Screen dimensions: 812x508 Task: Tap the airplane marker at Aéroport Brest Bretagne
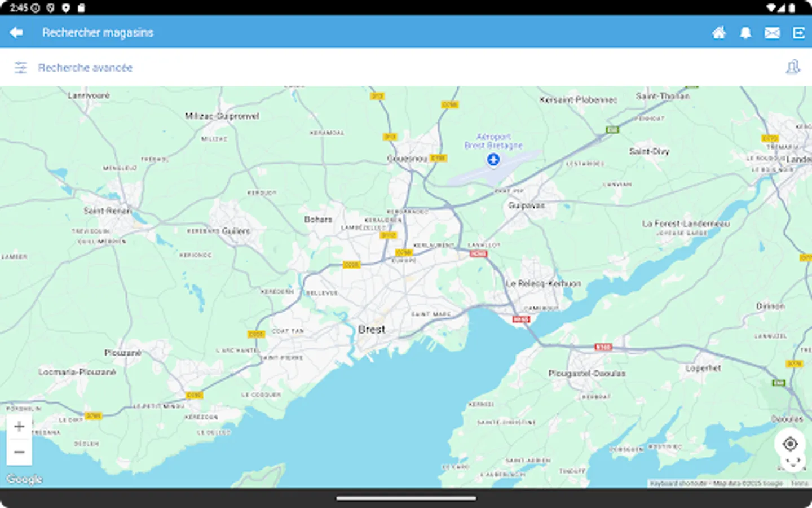pos(493,160)
